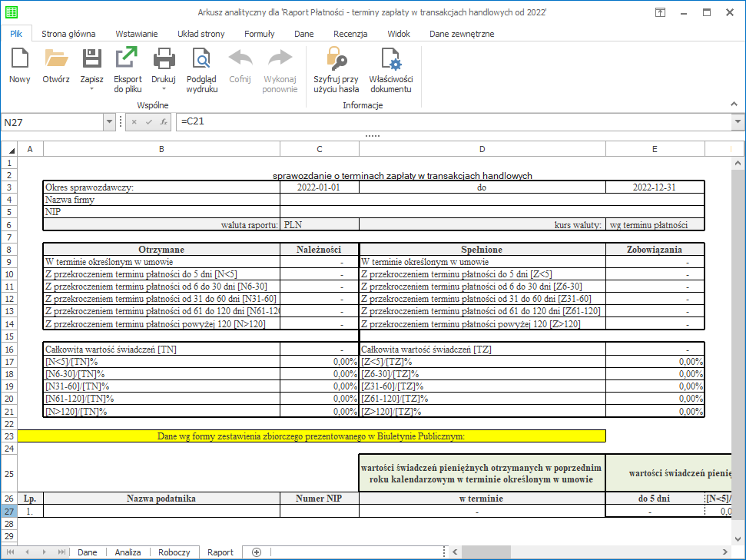Expand the Drukuj dropdown arrow
This screenshot has height=560, width=746.
164,89
